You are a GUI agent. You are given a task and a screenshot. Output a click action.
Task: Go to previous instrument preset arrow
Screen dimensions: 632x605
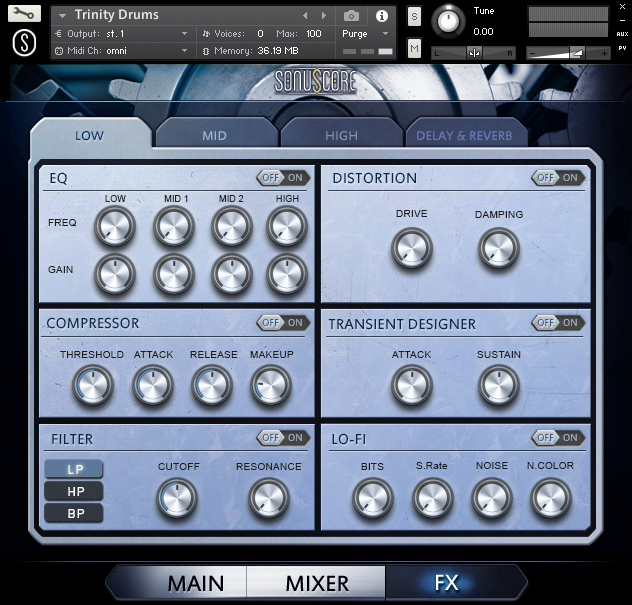307,16
